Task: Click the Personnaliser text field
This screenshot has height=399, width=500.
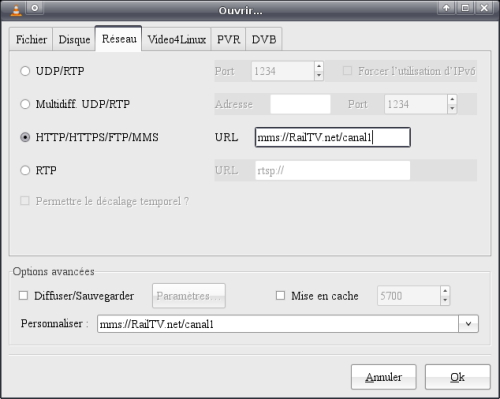Action: click(278, 324)
